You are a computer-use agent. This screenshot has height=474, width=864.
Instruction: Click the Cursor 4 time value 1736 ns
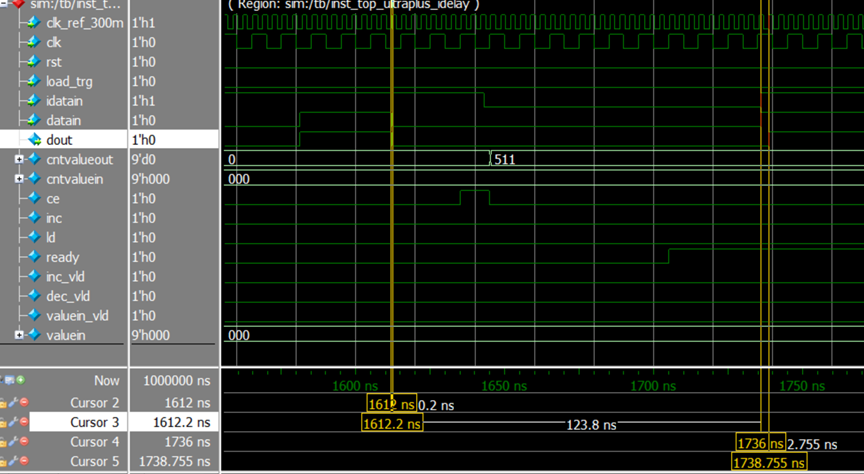click(187, 442)
